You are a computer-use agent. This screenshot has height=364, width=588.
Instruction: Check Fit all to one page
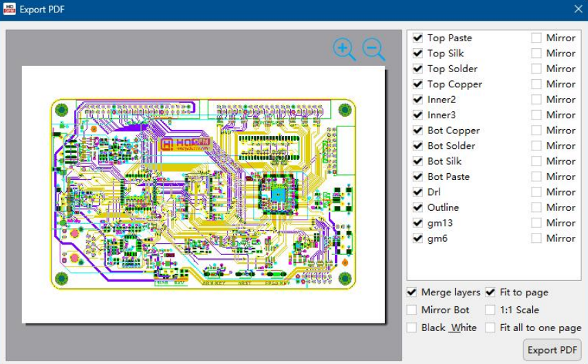tap(490, 328)
